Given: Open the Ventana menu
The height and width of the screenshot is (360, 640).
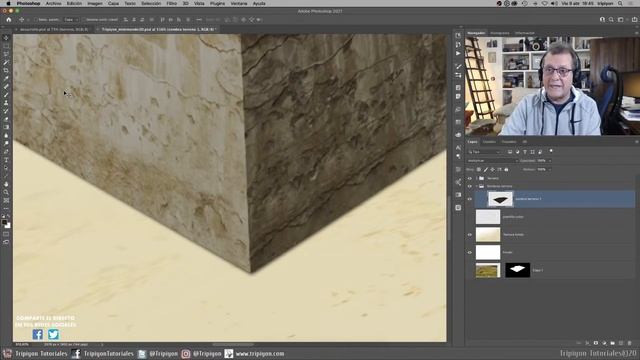Looking at the screenshot, I should coord(239,3).
